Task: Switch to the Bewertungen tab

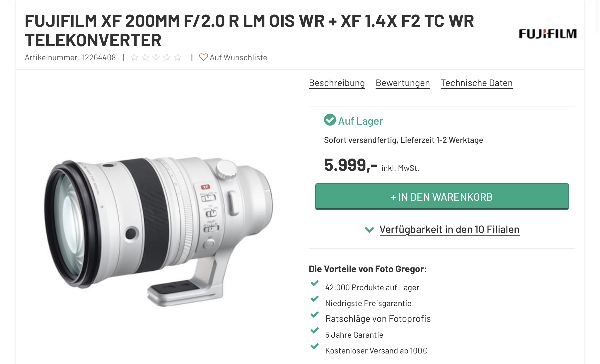Action: [x=403, y=83]
